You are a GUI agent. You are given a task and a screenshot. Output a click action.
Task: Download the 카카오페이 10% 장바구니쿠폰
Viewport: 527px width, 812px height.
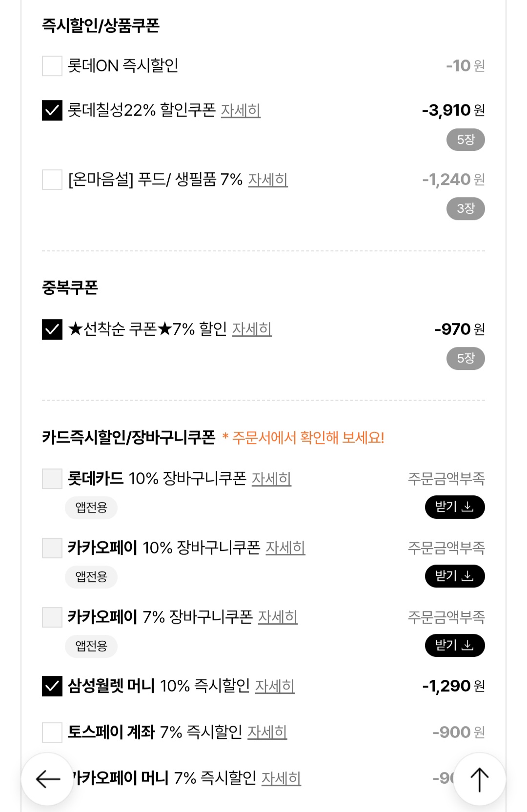(x=454, y=576)
